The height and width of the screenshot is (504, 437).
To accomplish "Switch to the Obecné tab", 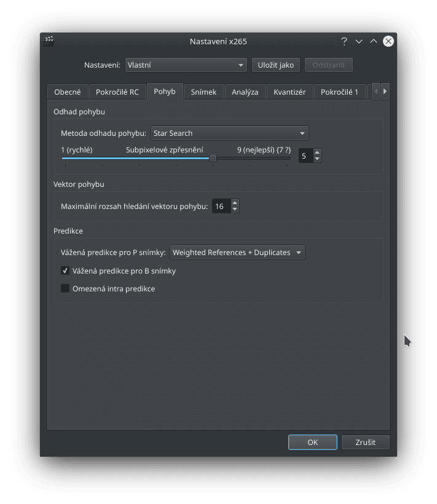I will [68, 92].
